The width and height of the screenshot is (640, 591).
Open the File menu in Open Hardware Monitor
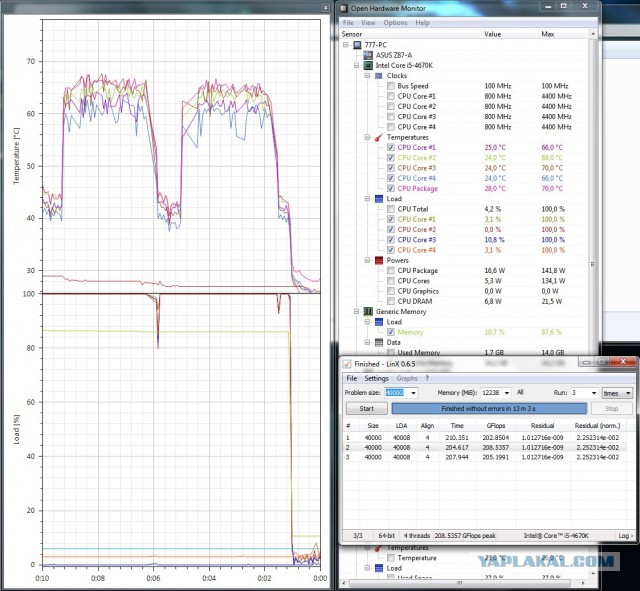click(x=348, y=23)
